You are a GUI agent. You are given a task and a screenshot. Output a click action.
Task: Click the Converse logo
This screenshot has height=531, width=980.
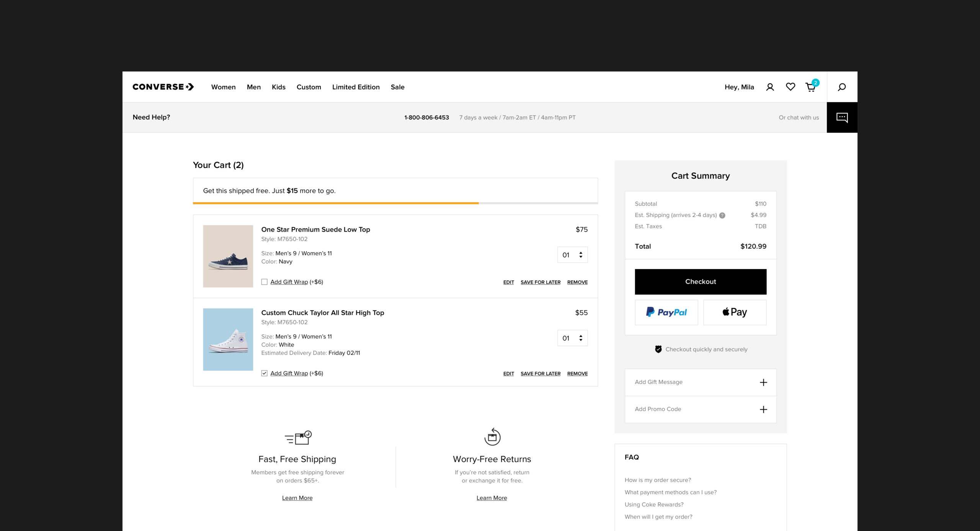163,87
